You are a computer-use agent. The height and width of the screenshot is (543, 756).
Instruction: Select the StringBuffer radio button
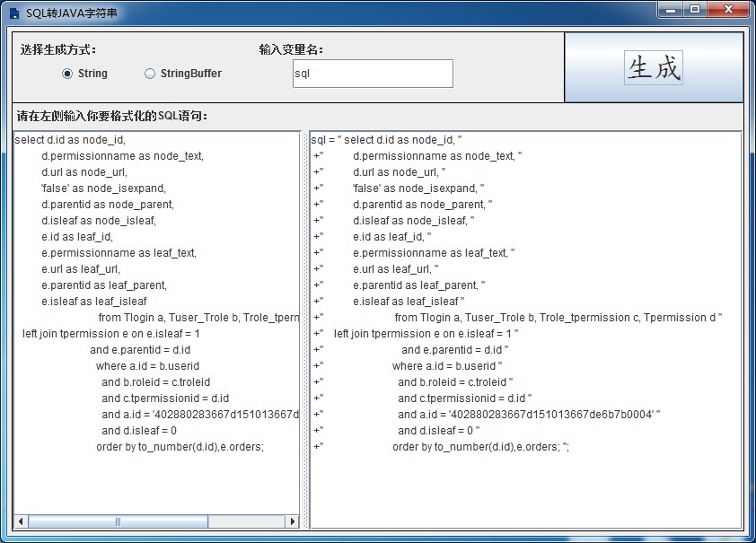click(183, 74)
